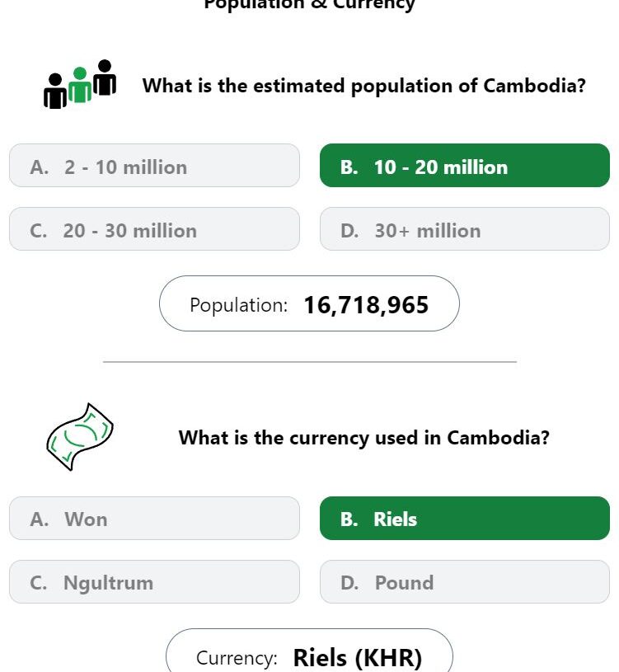
Task: Pick option C. 20 - 30 million
Action: click(154, 229)
